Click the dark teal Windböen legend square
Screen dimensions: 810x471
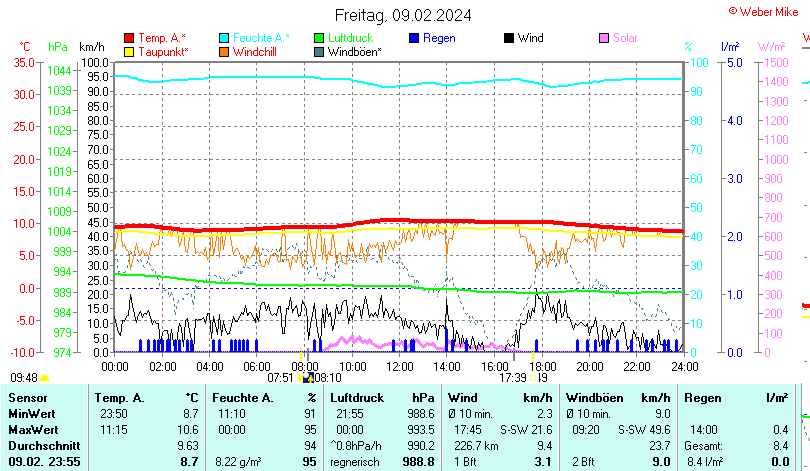pyautogui.click(x=319, y=51)
